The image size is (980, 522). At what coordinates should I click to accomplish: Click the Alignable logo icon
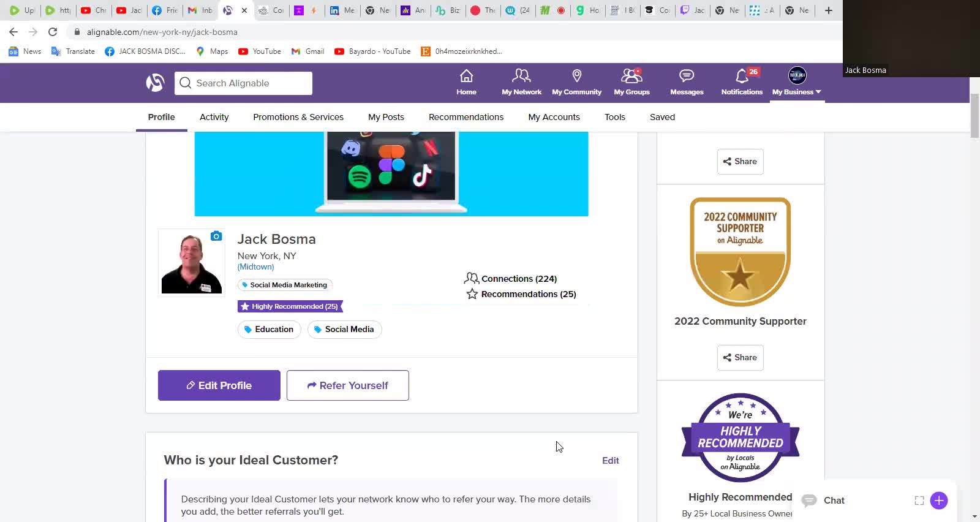(155, 83)
